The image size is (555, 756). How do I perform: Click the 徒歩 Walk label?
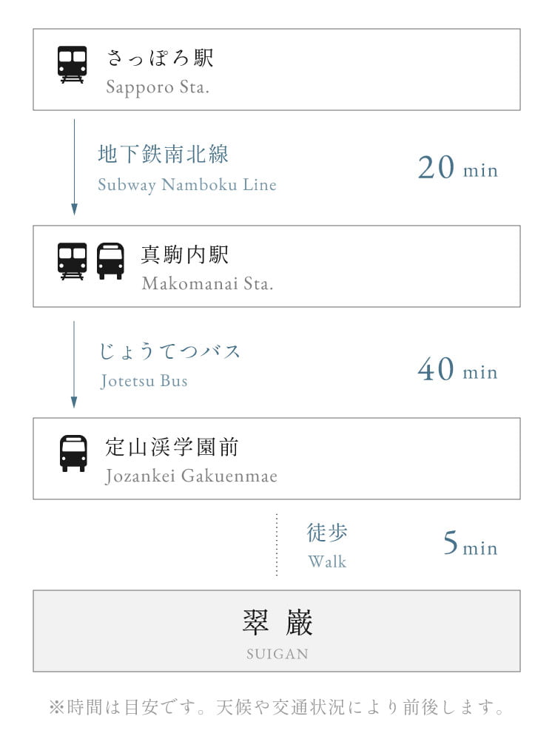pyautogui.click(x=327, y=546)
